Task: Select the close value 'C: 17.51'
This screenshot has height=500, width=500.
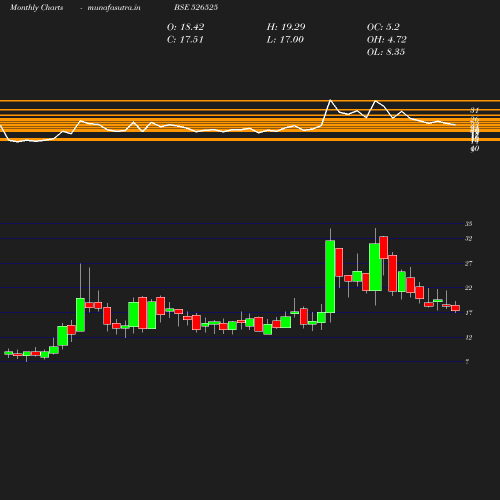Action: (185, 39)
